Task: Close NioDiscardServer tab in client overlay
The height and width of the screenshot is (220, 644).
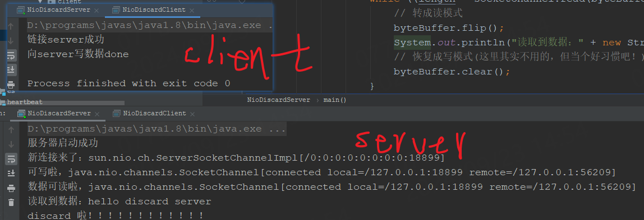Action: [x=96, y=11]
